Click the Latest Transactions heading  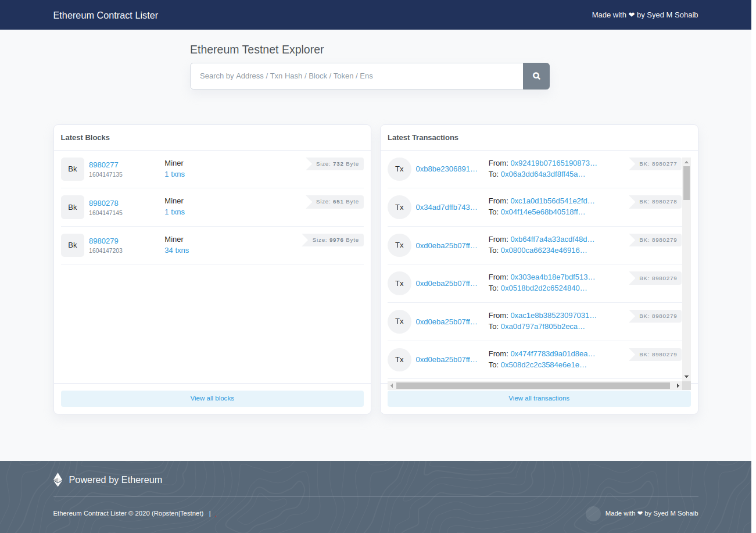click(x=423, y=138)
